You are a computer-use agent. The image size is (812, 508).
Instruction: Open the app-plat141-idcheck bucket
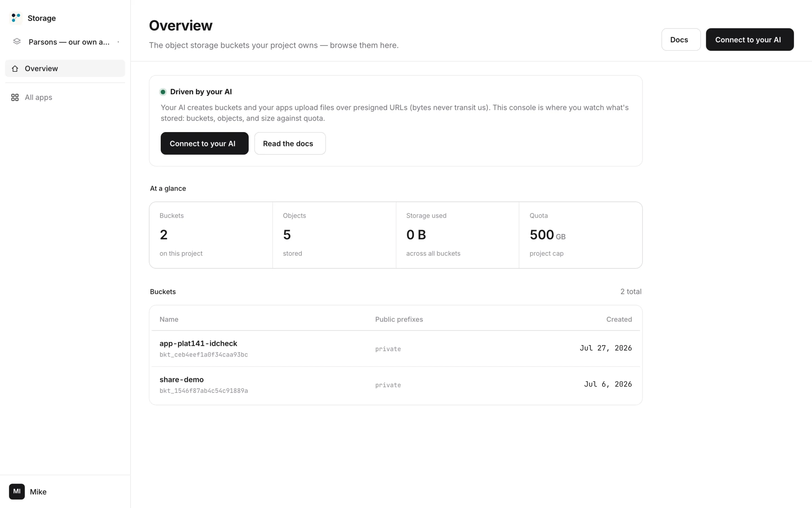(198, 343)
